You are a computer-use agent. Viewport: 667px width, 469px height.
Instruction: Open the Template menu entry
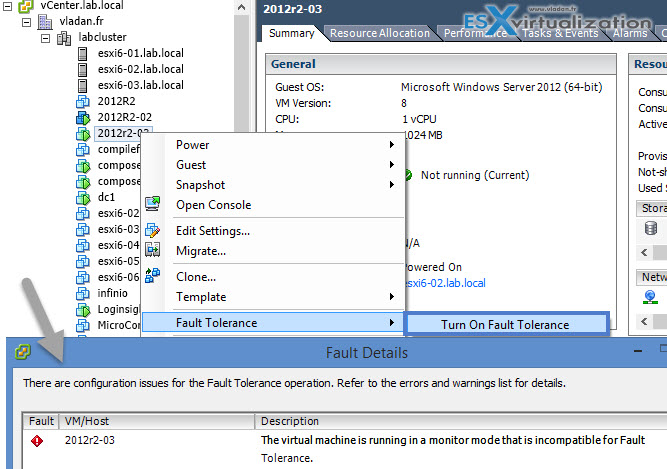coord(273,297)
